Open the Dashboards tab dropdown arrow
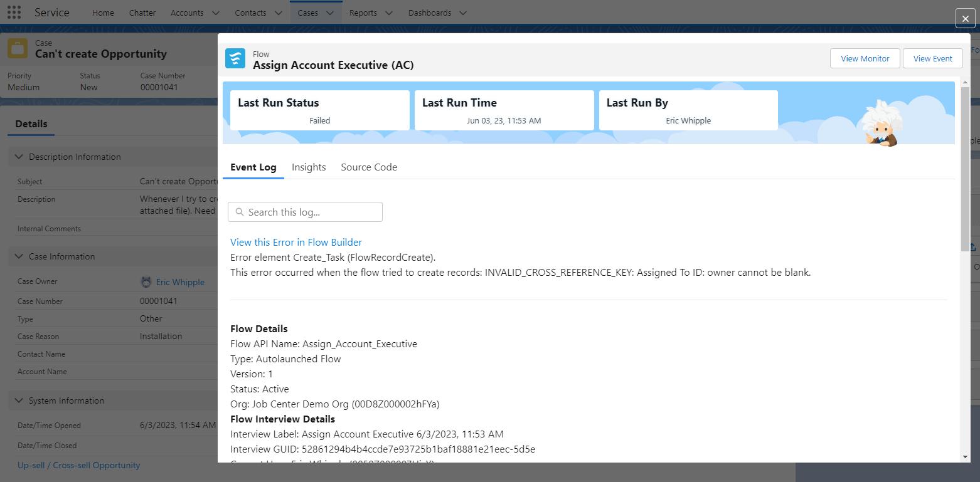This screenshot has height=482, width=980. point(462,13)
